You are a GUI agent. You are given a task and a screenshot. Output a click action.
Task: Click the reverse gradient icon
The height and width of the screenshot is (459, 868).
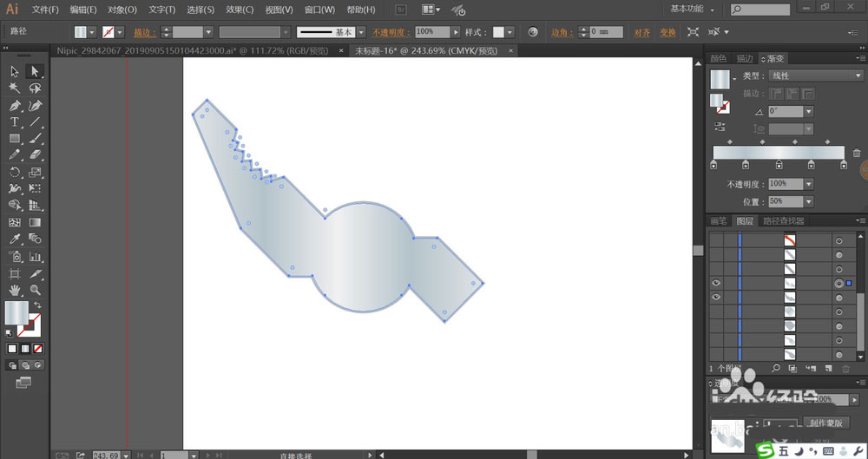pos(720,126)
